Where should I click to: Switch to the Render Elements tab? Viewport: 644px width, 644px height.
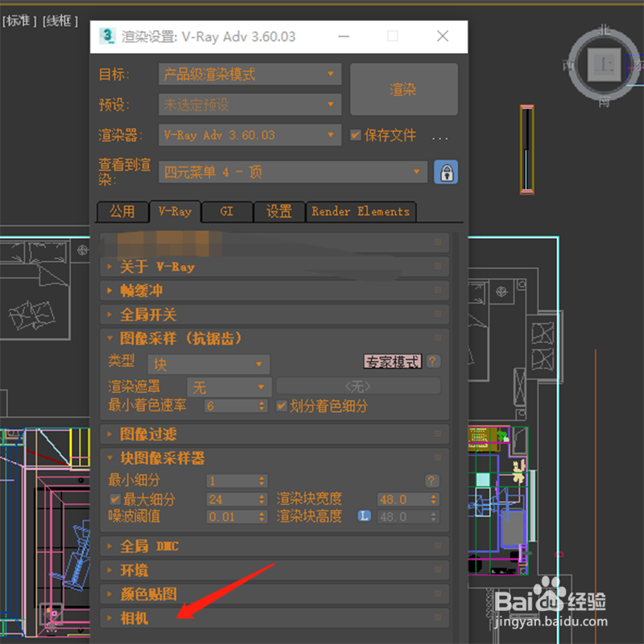[361, 212]
